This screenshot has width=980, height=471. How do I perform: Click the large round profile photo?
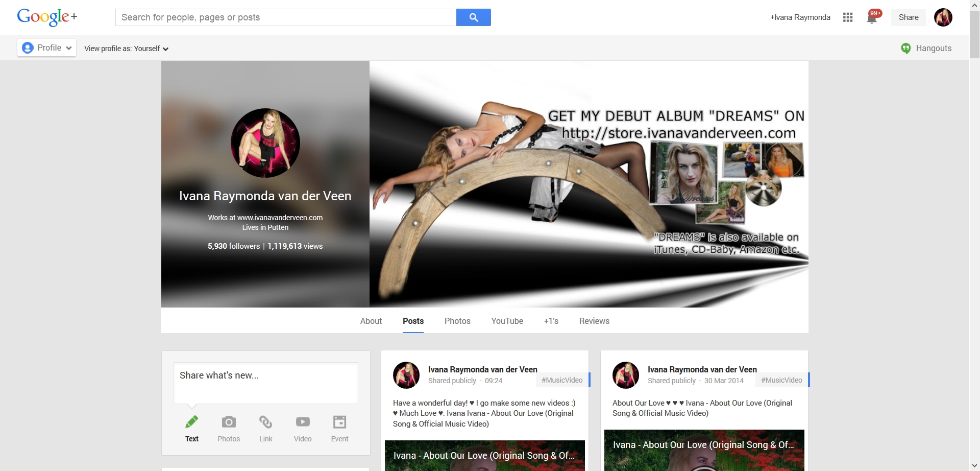[265, 143]
